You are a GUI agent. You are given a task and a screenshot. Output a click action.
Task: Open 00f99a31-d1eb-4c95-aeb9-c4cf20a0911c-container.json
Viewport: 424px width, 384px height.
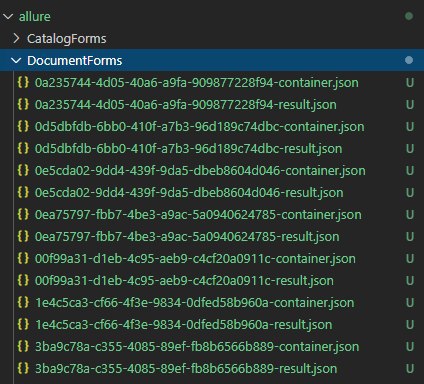[x=195, y=259]
